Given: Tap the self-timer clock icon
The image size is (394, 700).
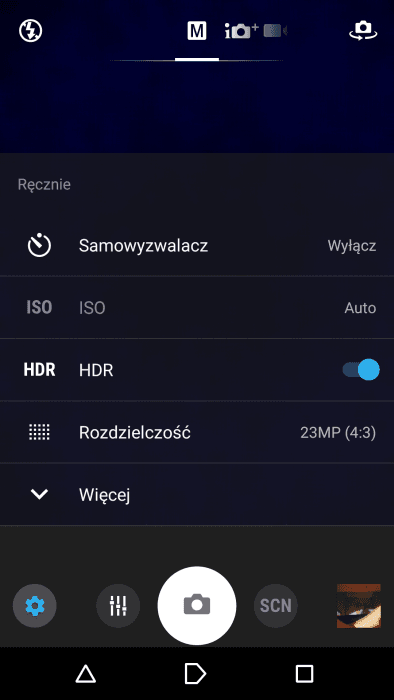Looking at the screenshot, I should point(39,245).
